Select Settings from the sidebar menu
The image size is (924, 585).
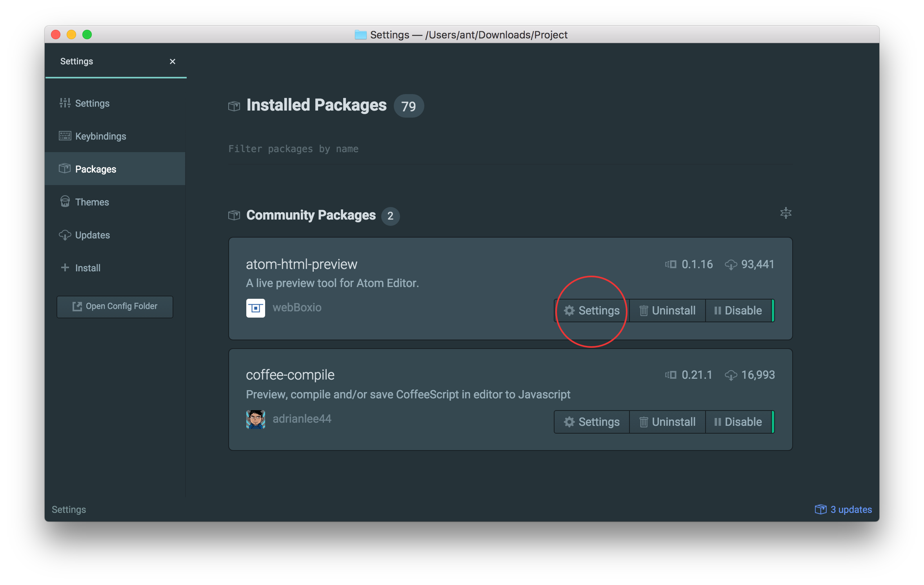[91, 103]
